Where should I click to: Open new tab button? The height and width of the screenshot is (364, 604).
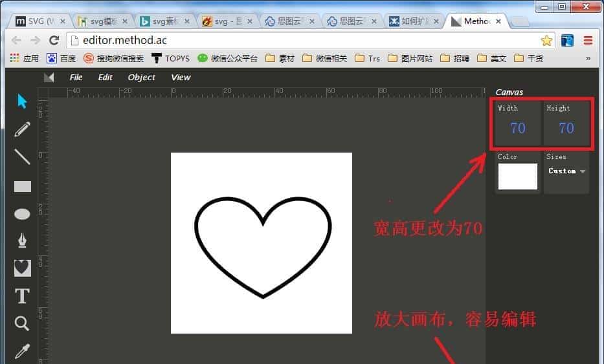tap(520, 21)
